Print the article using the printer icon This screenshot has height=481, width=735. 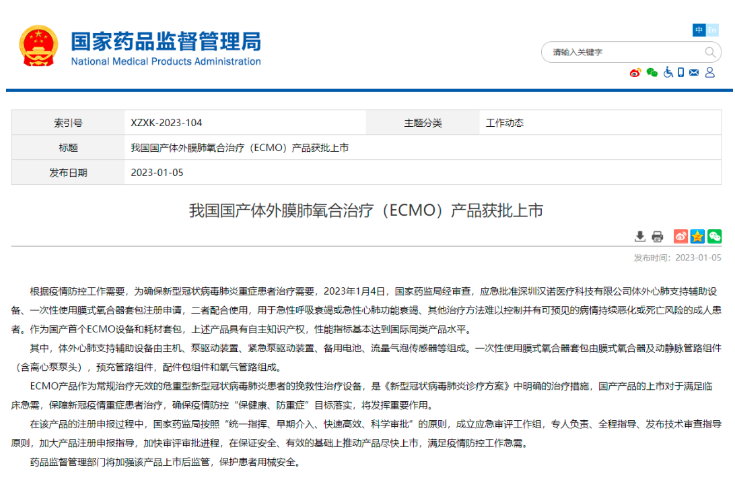(657, 237)
